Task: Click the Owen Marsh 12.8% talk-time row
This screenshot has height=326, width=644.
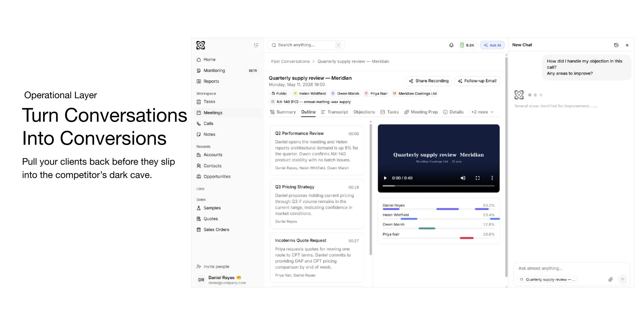Action: [x=438, y=226]
